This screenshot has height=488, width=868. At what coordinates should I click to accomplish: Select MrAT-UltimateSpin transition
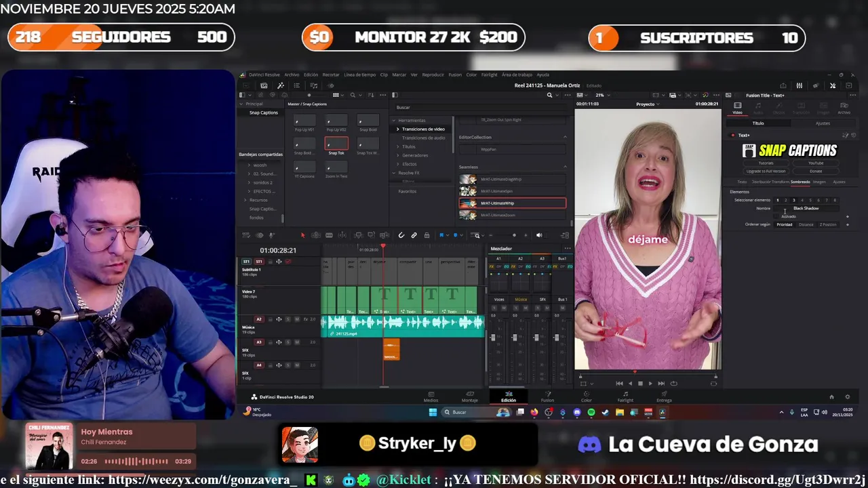click(512, 191)
